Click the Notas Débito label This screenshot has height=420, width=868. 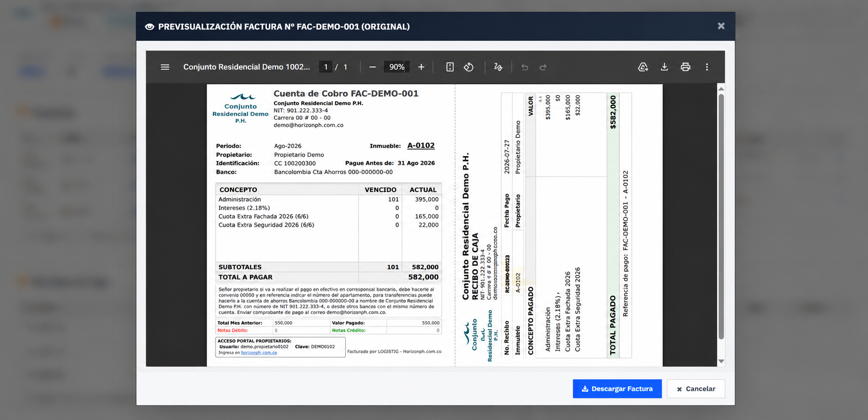(233, 330)
